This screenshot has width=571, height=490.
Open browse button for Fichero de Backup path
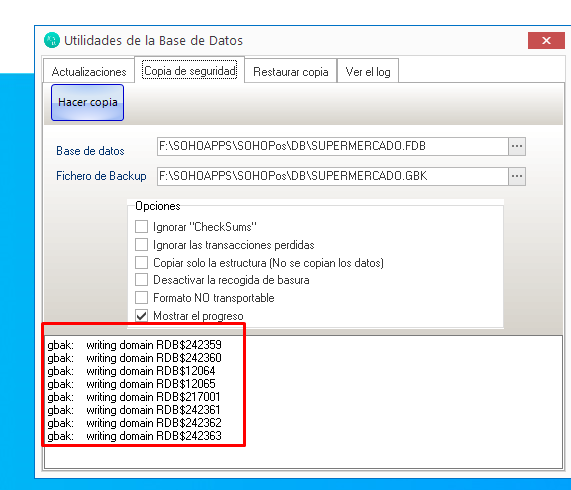pos(517,177)
